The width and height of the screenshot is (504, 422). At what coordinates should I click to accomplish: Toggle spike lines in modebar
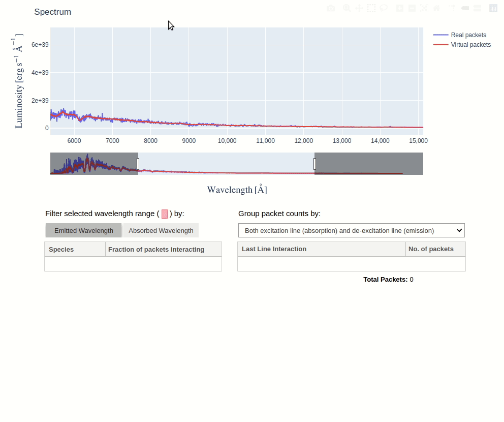452,8
